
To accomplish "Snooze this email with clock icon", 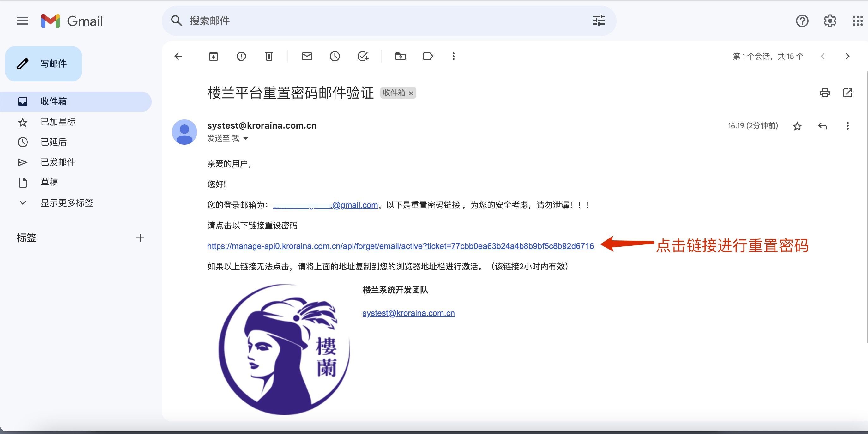I will pos(335,56).
